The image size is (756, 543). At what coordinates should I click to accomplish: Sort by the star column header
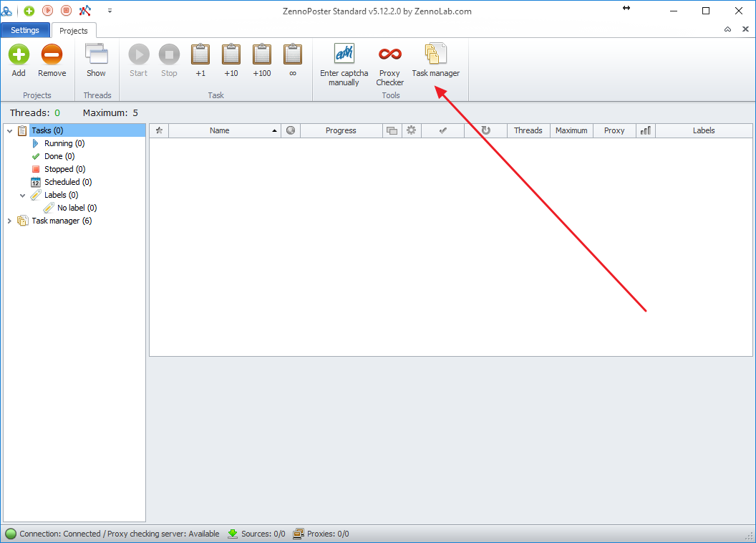click(159, 130)
